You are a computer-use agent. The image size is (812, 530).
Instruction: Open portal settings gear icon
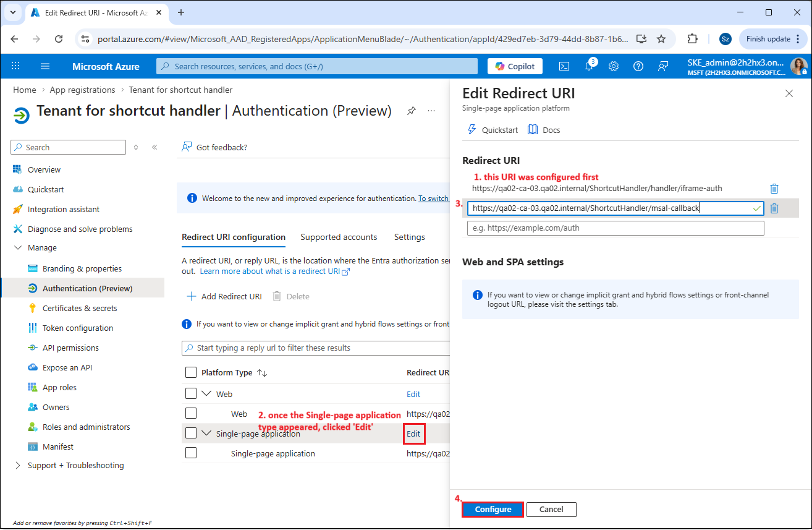(x=614, y=66)
